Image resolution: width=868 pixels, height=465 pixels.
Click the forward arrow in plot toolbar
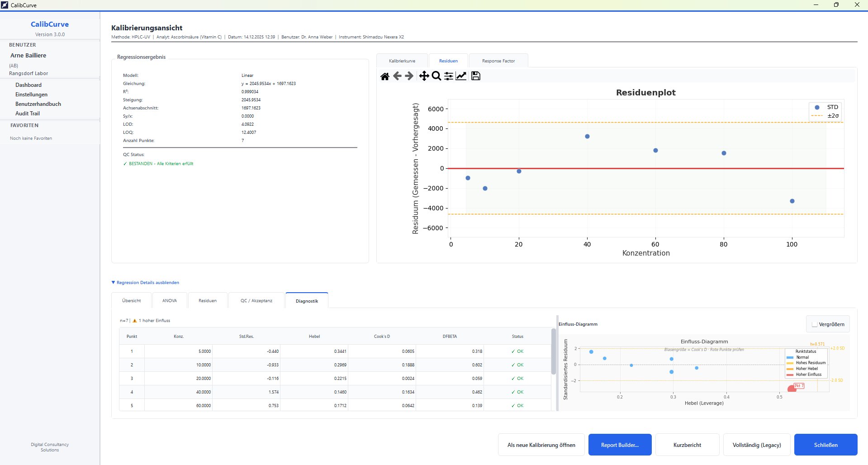point(409,76)
